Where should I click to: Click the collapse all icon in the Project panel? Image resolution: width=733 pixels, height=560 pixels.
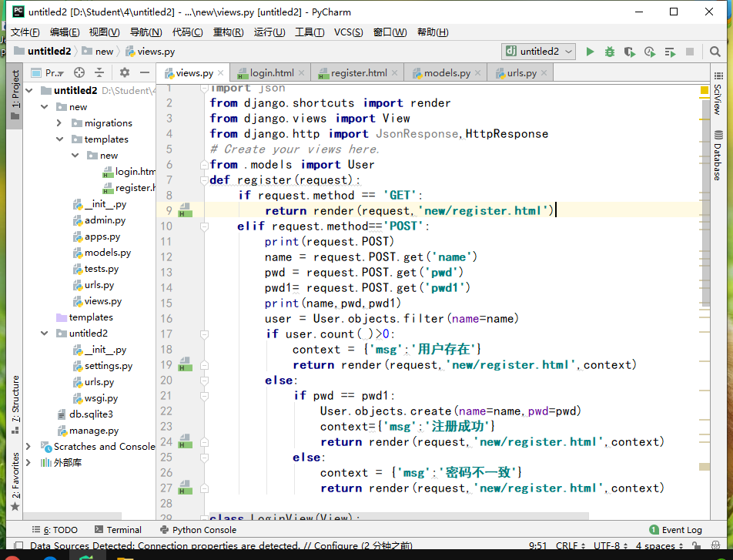pos(99,72)
